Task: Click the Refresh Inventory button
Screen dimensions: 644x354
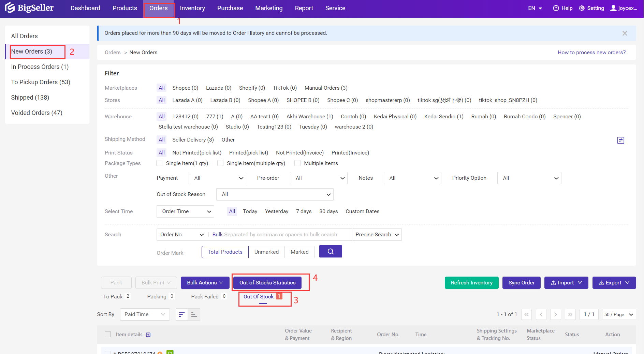Action: [x=471, y=283]
